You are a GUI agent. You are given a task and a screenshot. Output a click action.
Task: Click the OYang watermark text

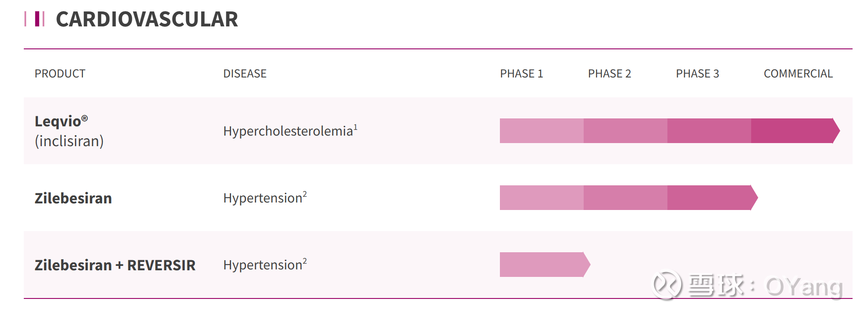[804, 287]
